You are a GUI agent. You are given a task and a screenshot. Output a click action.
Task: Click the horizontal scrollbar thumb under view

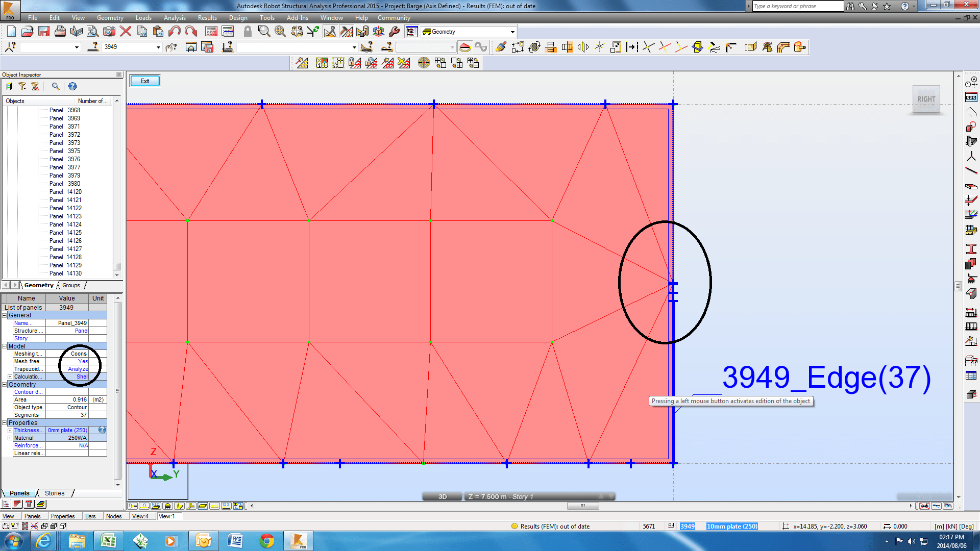pos(583,506)
